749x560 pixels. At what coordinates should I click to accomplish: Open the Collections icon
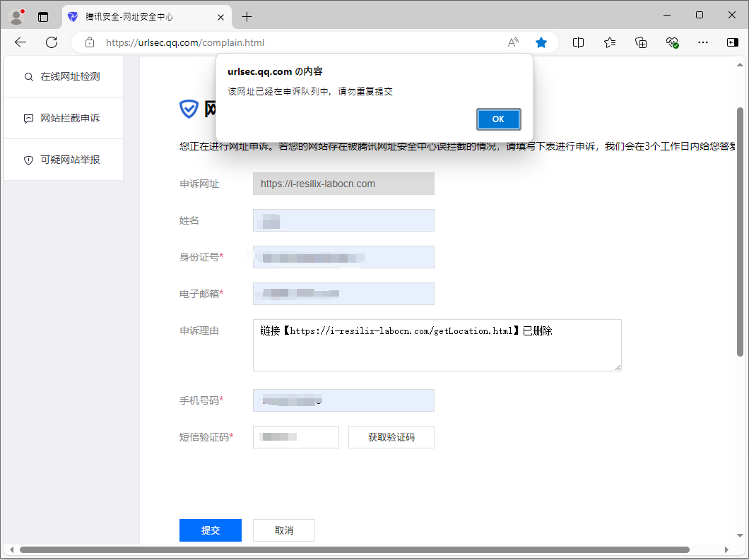pyautogui.click(x=641, y=42)
